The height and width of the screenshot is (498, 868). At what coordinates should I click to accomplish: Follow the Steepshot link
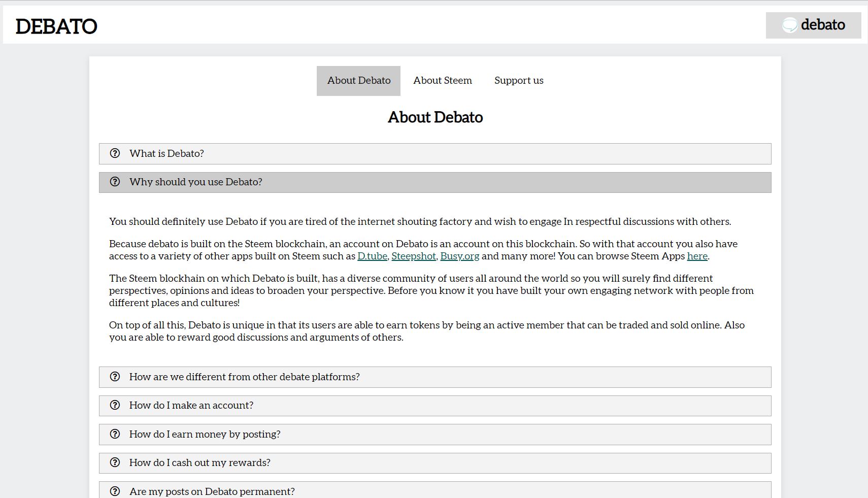(414, 256)
